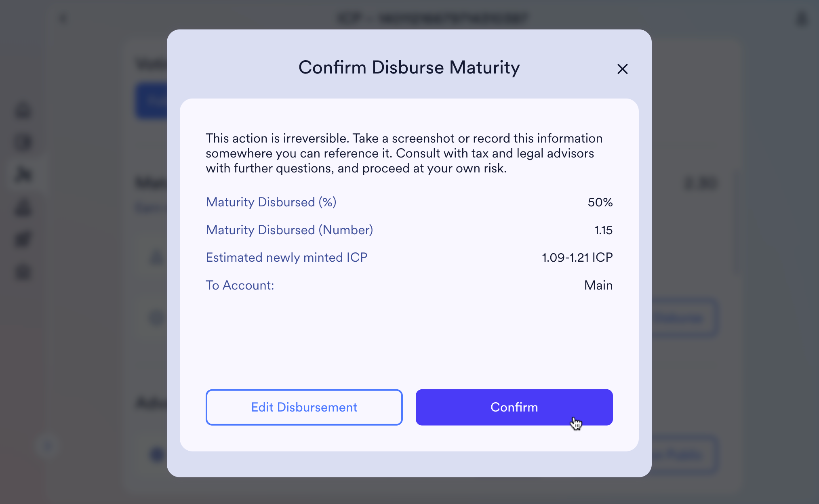This screenshot has height=504, width=819.
Task: Click the blurred solid blue background button
Action: (x=151, y=101)
